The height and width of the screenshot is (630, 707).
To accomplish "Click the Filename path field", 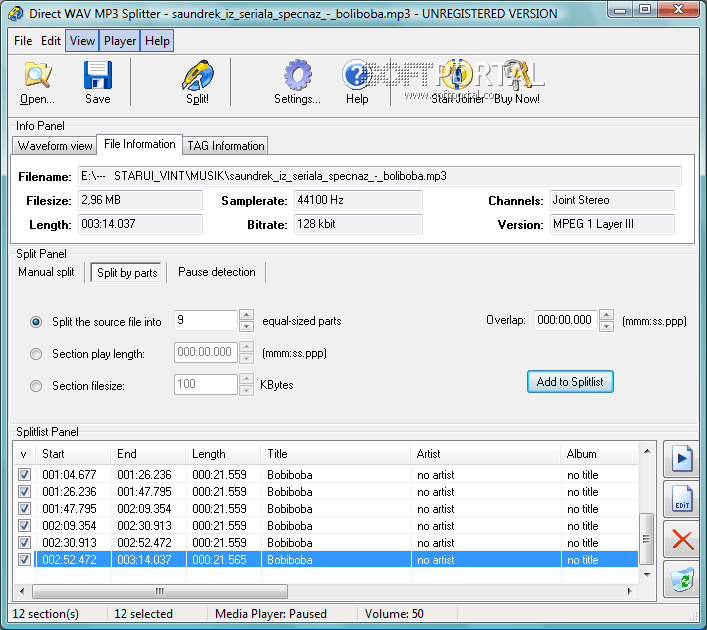I will pos(380,176).
